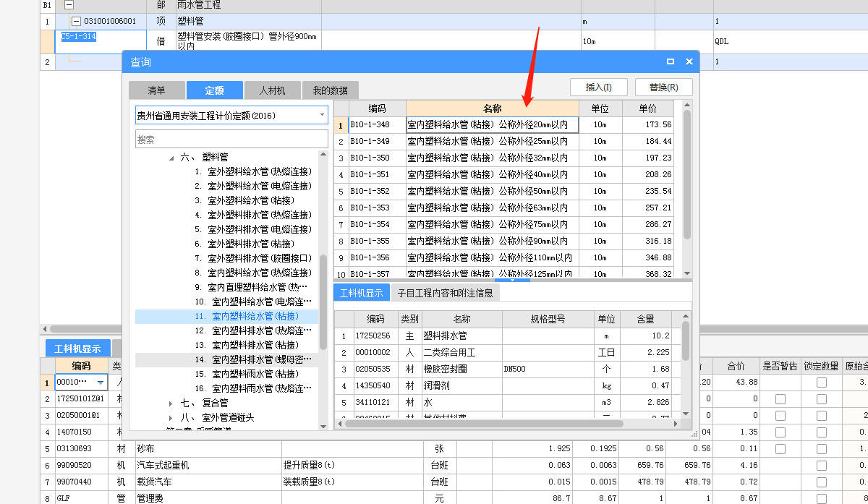The height and width of the screenshot is (504, 868).
Task: Toggle 锁定数量 checkbox in first row
Action: [x=822, y=383]
